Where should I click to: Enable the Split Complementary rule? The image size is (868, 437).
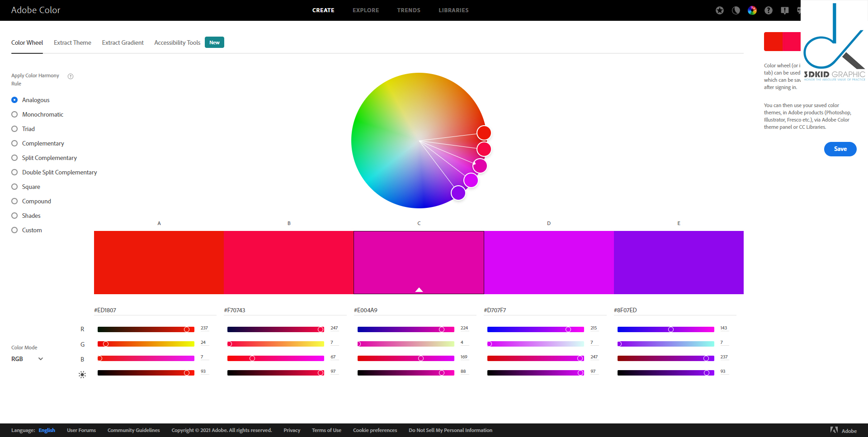pos(14,158)
